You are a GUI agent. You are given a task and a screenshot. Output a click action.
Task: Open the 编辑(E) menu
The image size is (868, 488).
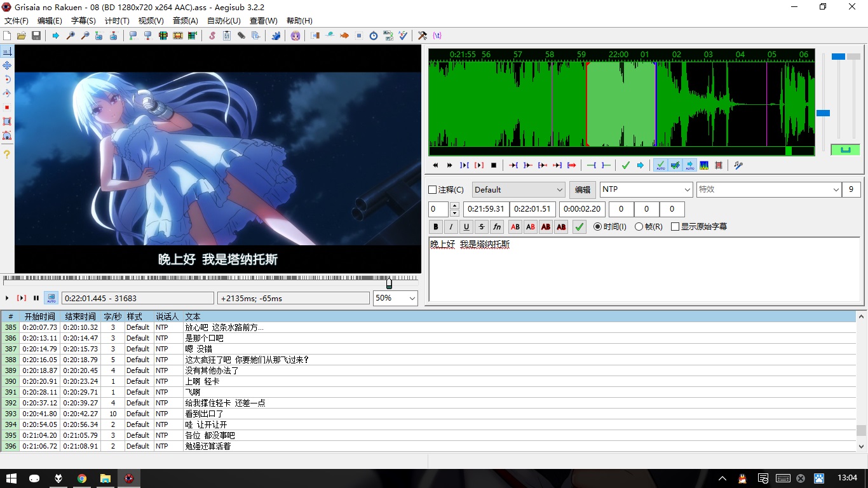pos(50,21)
